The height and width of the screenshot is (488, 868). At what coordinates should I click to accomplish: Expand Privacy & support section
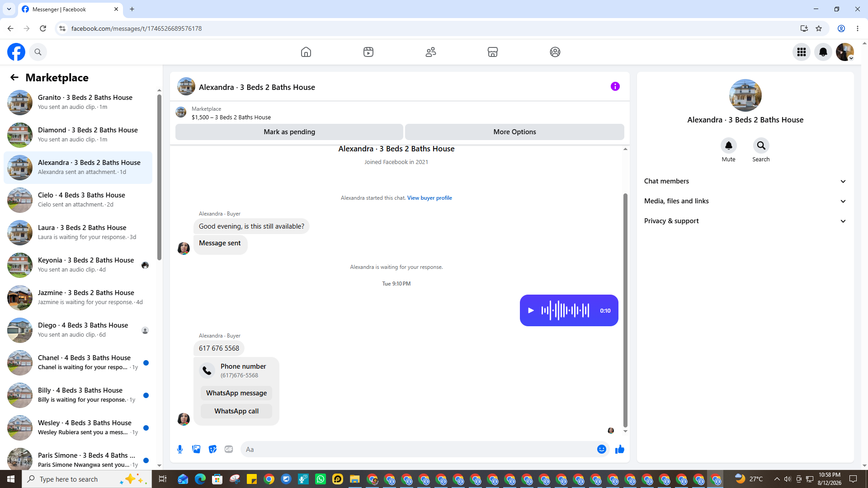pos(745,221)
